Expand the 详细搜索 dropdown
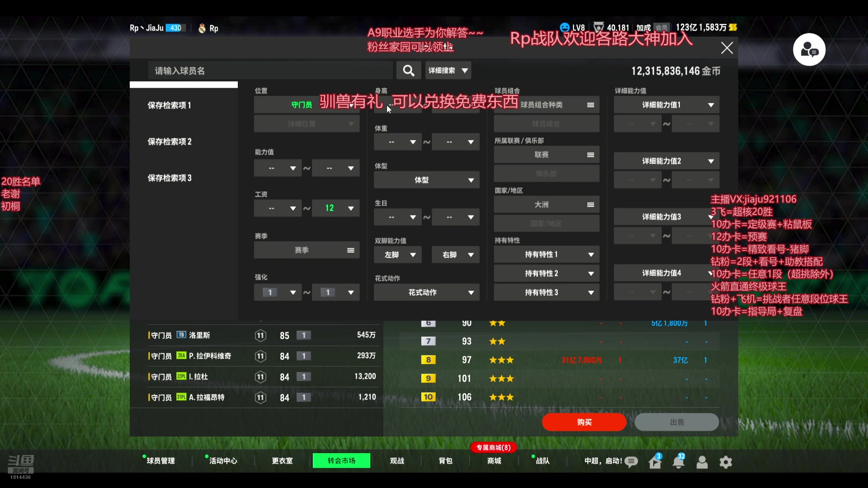868x488 pixels. tap(448, 70)
